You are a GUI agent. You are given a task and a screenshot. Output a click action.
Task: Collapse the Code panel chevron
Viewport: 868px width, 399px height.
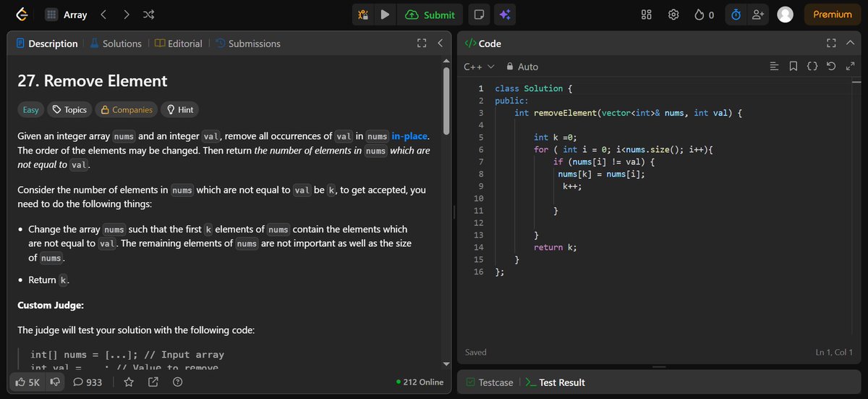tap(850, 43)
